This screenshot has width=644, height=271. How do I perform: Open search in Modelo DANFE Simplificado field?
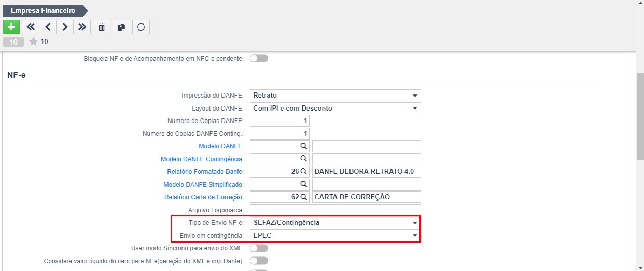tap(304, 184)
